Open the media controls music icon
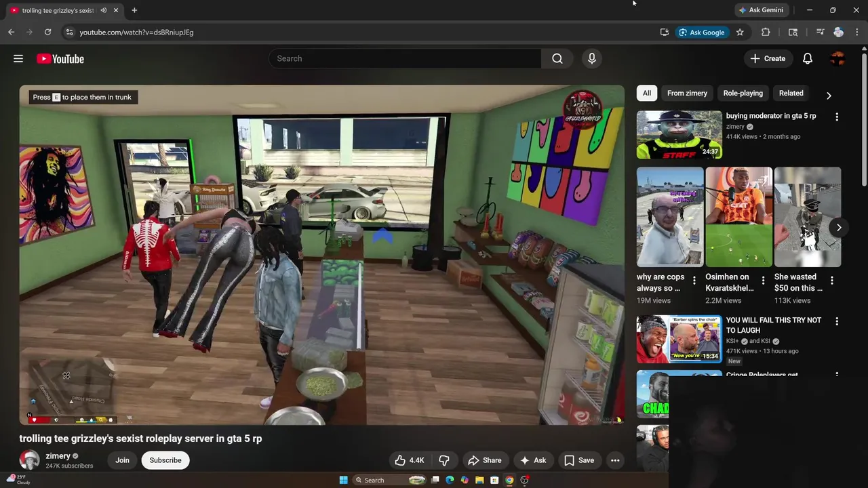This screenshot has width=868, height=488. (820, 32)
